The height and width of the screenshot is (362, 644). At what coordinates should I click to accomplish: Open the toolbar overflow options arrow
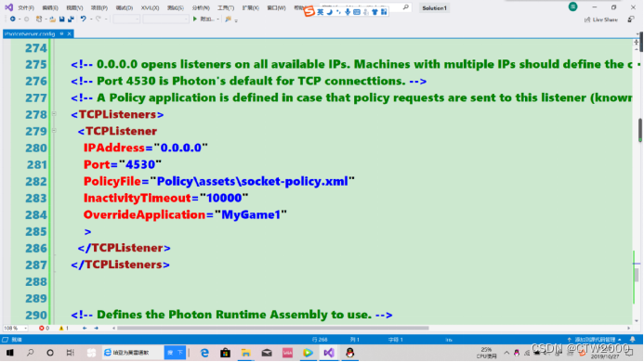[236, 20]
